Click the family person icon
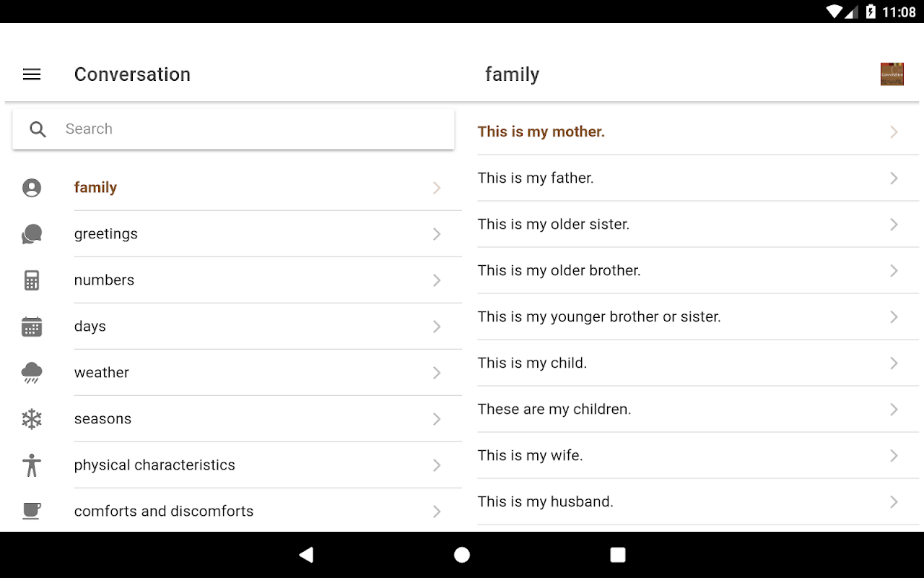 click(32, 188)
